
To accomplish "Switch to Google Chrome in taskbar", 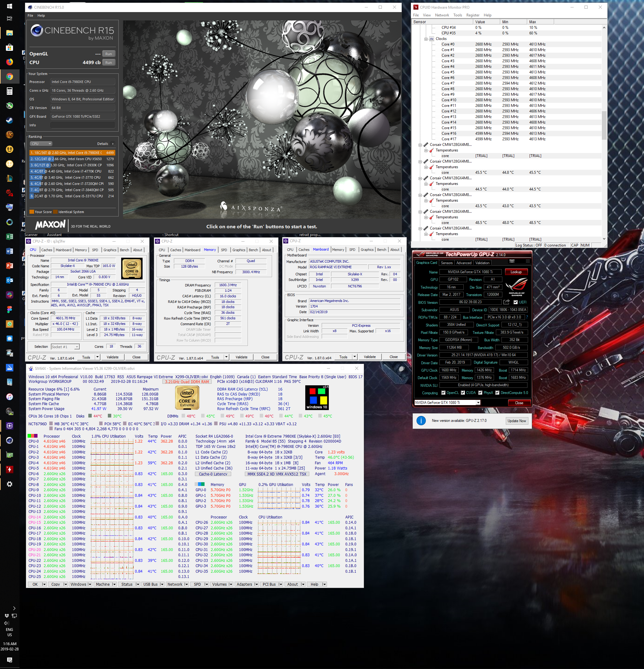I will click(10, 77).
